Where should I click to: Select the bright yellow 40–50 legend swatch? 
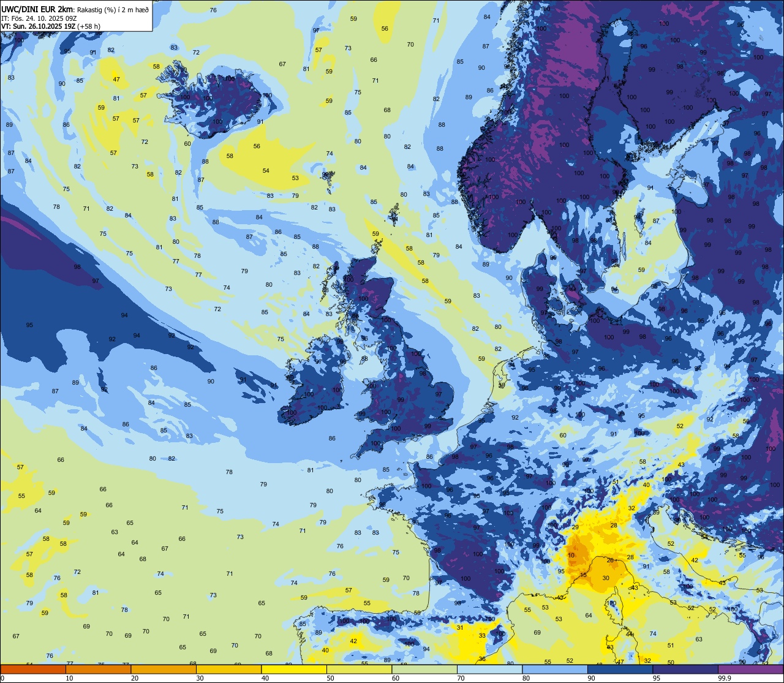tap(294, 669)
